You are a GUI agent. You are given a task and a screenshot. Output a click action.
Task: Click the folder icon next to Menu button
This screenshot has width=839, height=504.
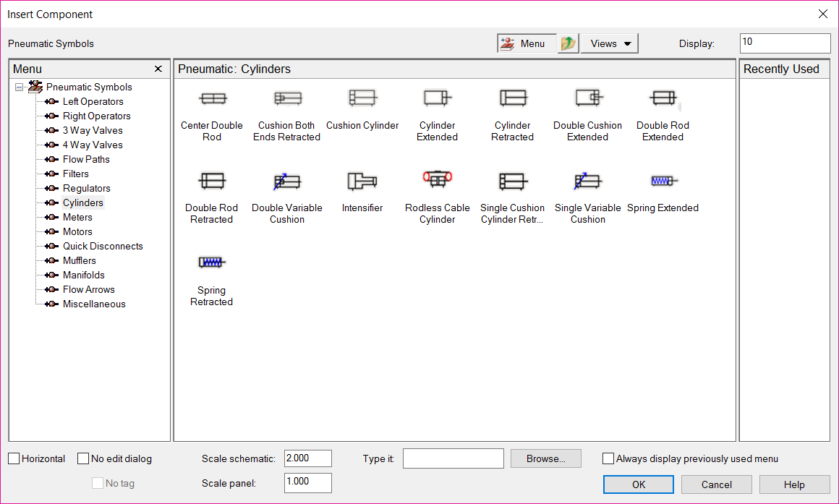(x=568, y=43)
